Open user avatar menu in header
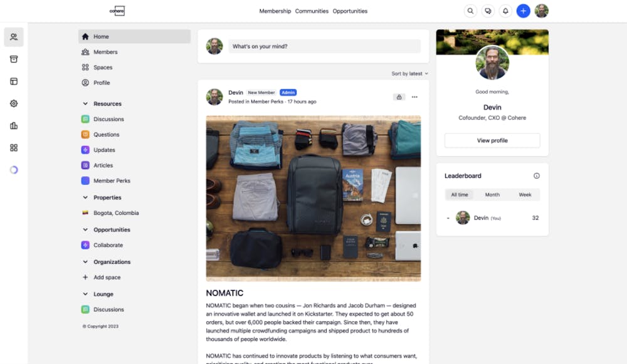 542,11
